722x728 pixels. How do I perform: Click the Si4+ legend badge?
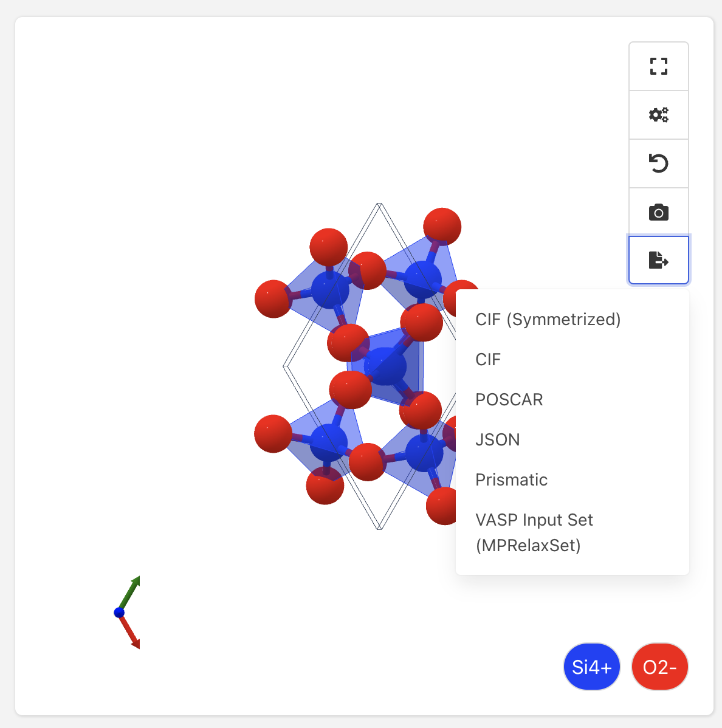click(591, 667)
